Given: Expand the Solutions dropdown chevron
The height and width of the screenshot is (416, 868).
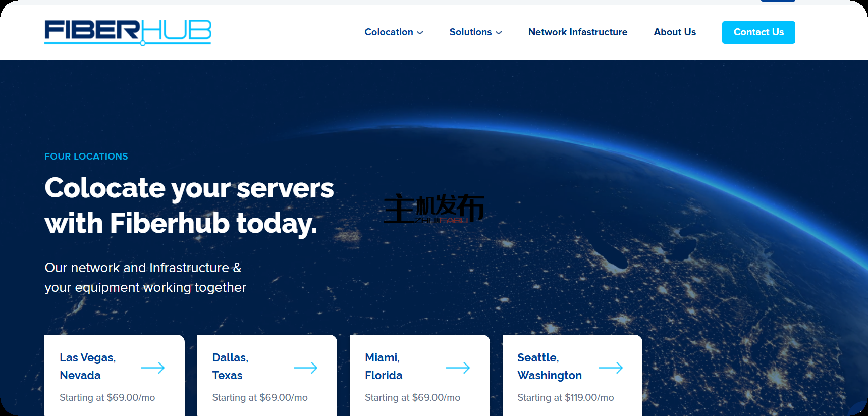Looking at the screenshot, I should tap(499, 33).
